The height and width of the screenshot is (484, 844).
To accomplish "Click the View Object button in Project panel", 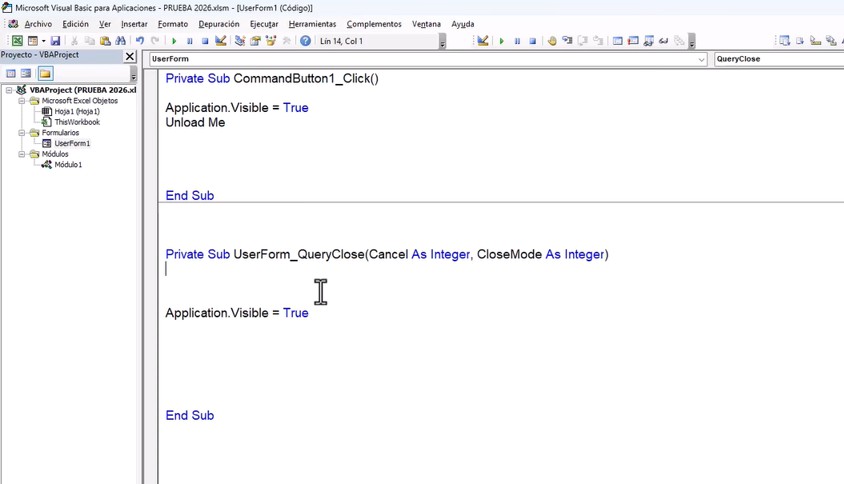I will pos(27,73).
